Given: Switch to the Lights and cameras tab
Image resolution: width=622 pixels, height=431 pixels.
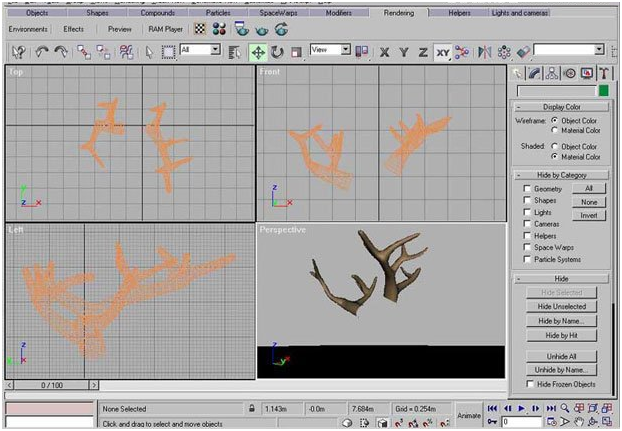Looking at the screenshot, I should (520, 13).
